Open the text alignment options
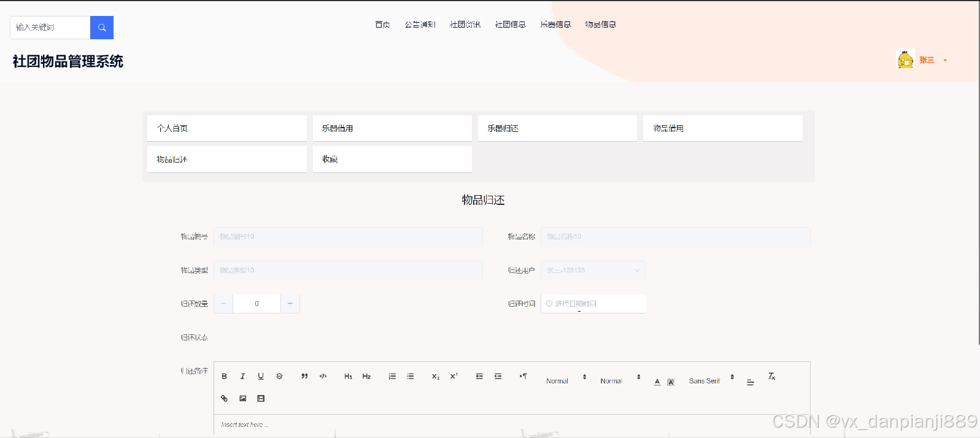Viewport: 980px width, 438px height. 750,382
